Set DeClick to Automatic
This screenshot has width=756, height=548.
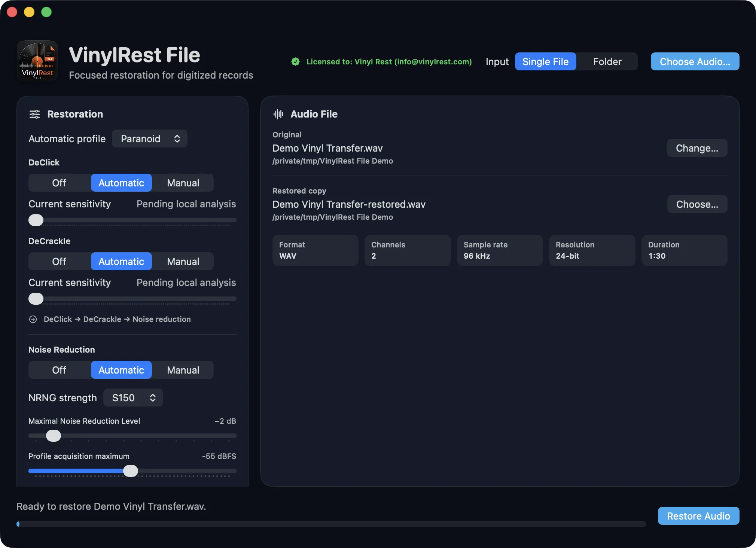tap(121, 183)
